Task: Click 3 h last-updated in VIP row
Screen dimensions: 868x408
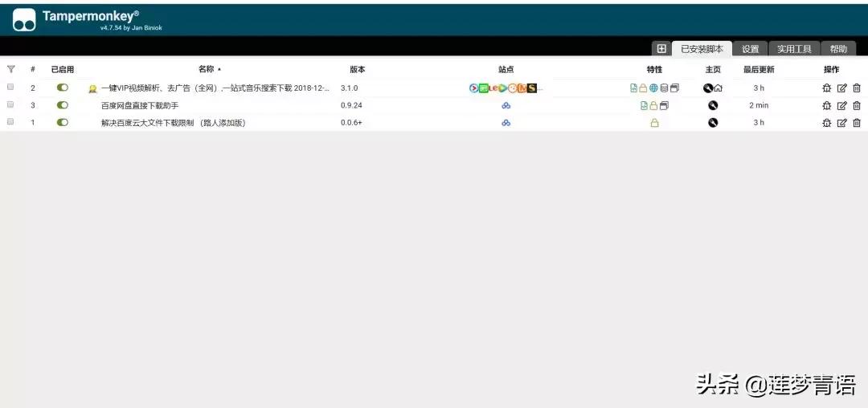Action: tap(759, 88)
